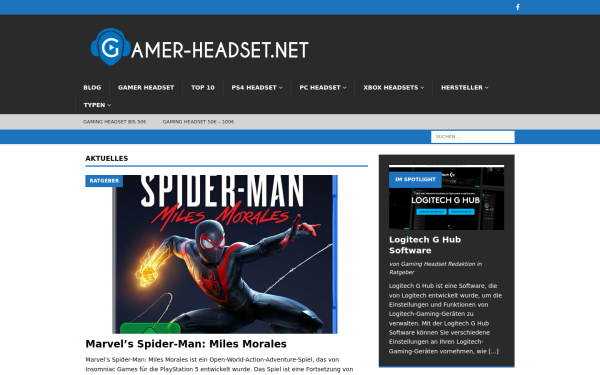Viewport: 600px width, 375px height.
Task: Open the Ratgeber category link in byline
Action: (402, 272)
